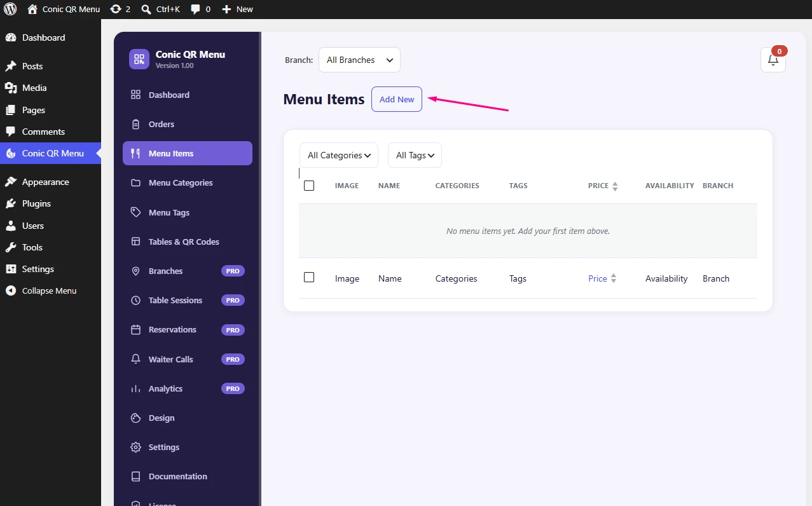Image resolution: width=812 pixels, height=506 pixels.
Task: Open Design palette icon
Action: pos(135,418)
